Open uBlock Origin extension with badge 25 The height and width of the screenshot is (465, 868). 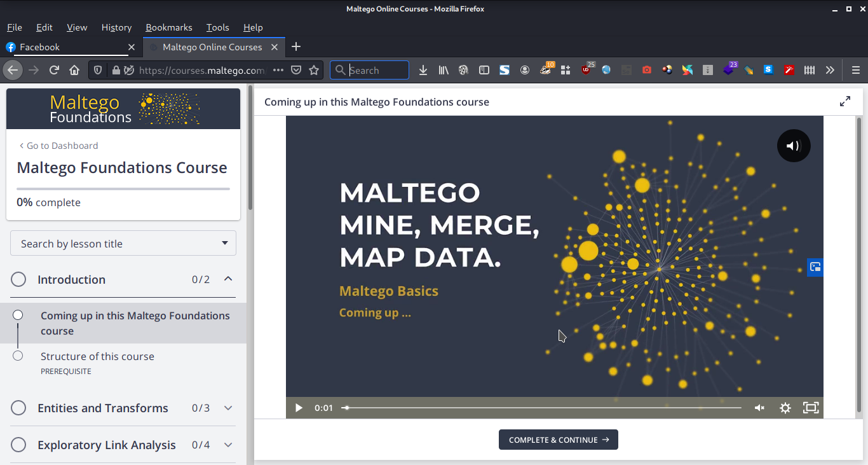(x=587, y=69)
